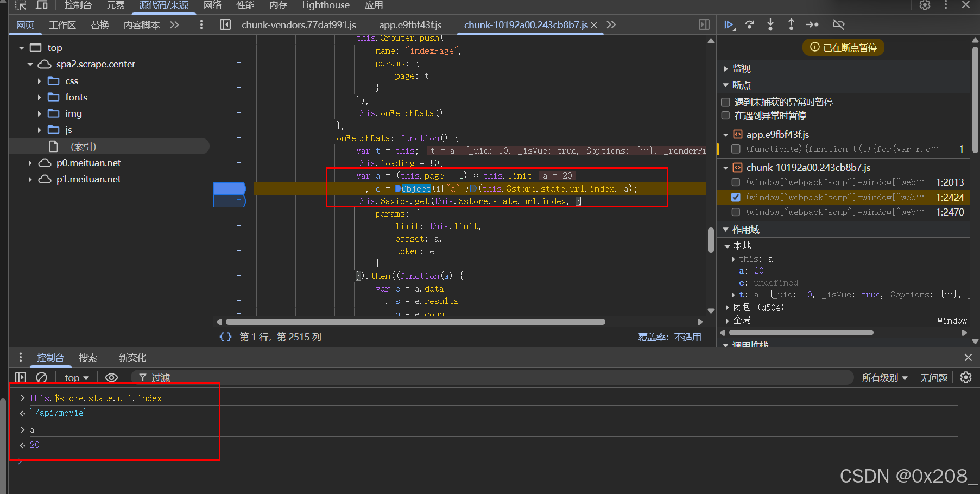Open the top execution context dropdown
980x494 pixels.
(77, 377)
